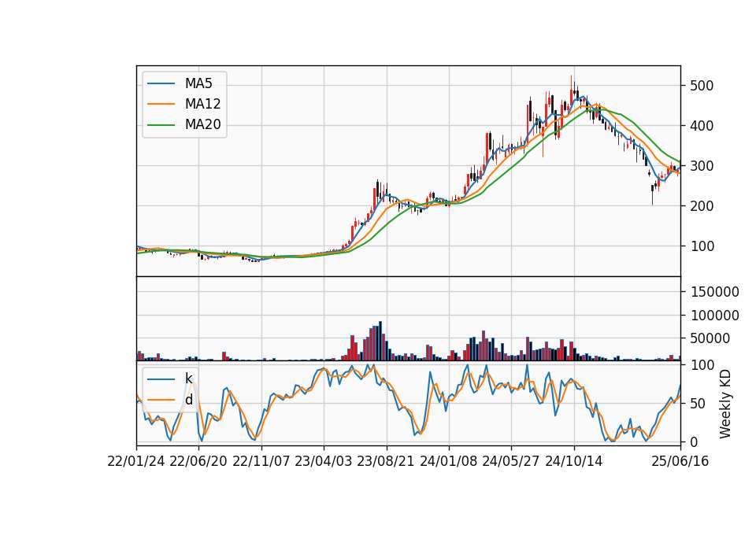Click the 0 tick on Weekly KD axis
The height and width of the screenshot is (543, 756).
694,441
